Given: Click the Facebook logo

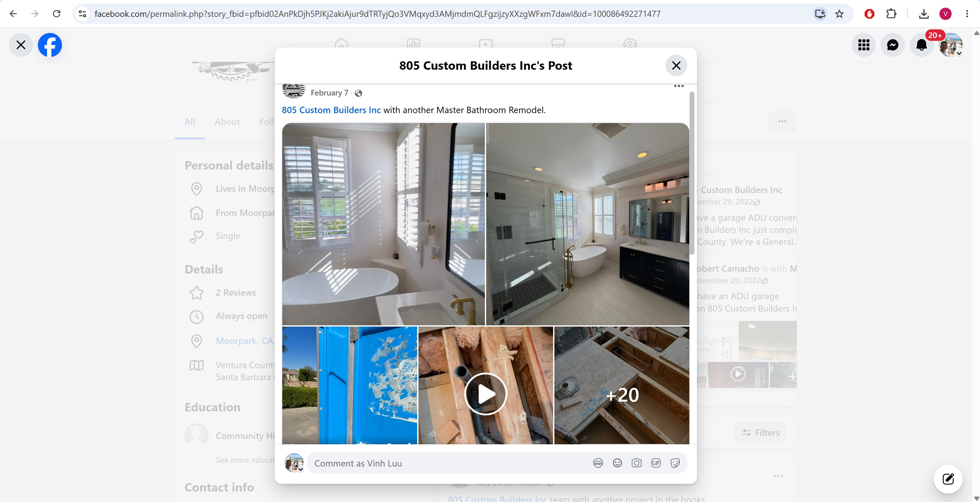Looking at the screenshot, I should (50, 45).
